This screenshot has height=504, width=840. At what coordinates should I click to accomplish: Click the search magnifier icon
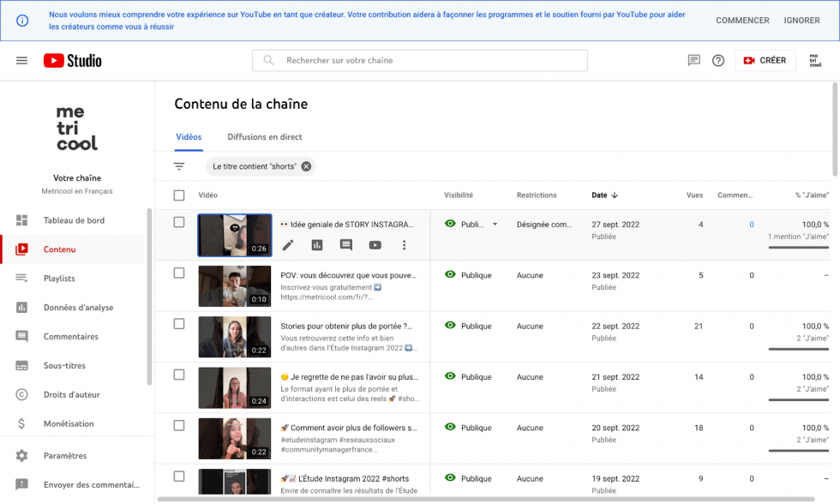(x=268, y=61)
